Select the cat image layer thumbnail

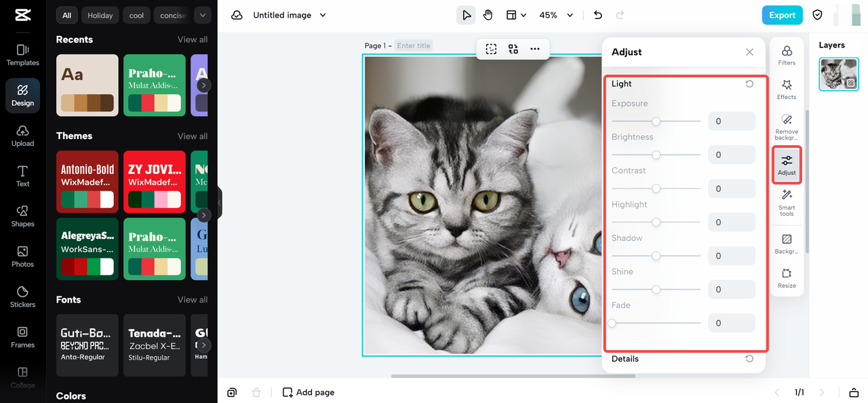click(x=839, y=74)
